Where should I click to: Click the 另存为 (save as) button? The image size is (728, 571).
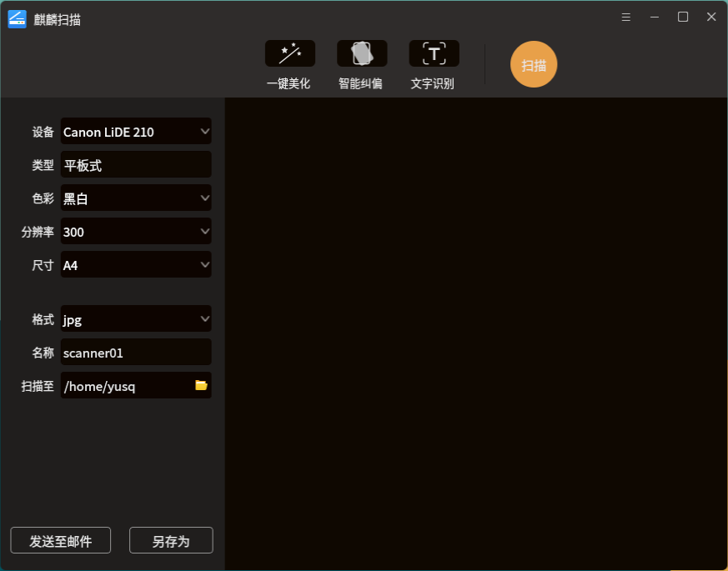point(171,540)
